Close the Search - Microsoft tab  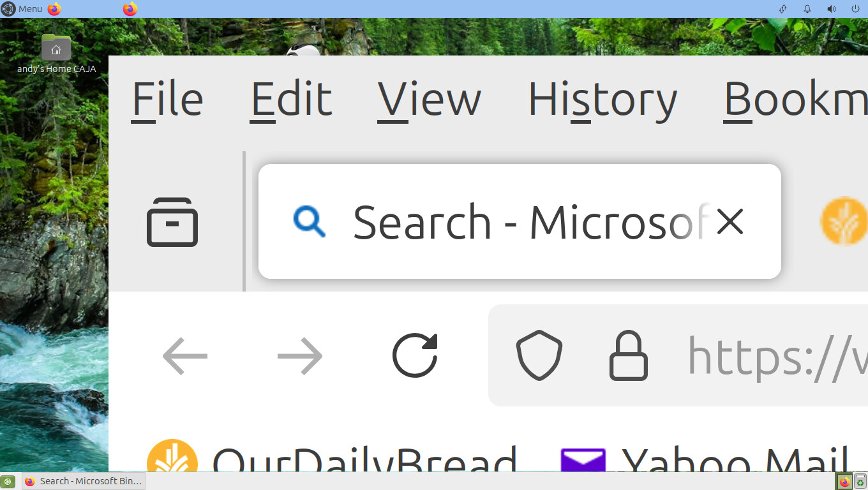pos(730,221)
